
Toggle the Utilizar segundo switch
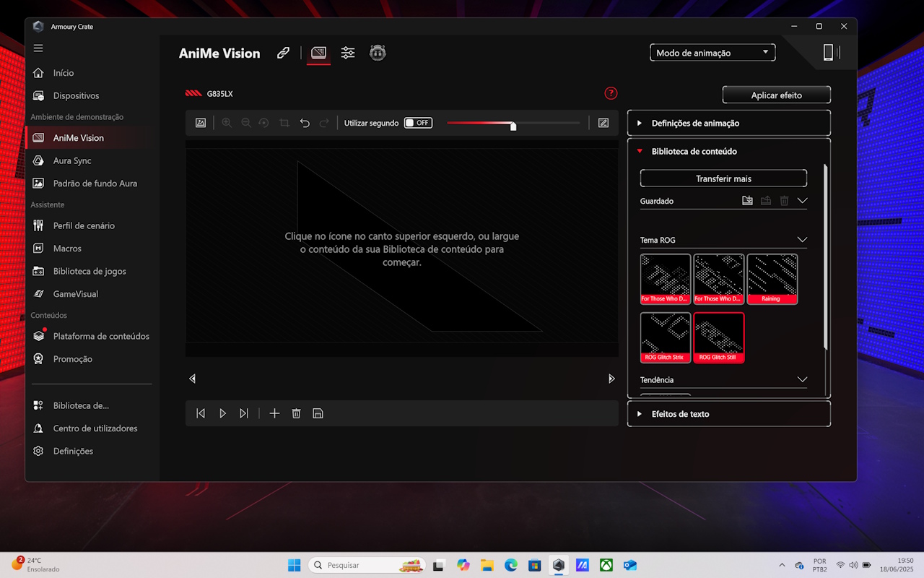pyautogui.click(x=418, y=123)
